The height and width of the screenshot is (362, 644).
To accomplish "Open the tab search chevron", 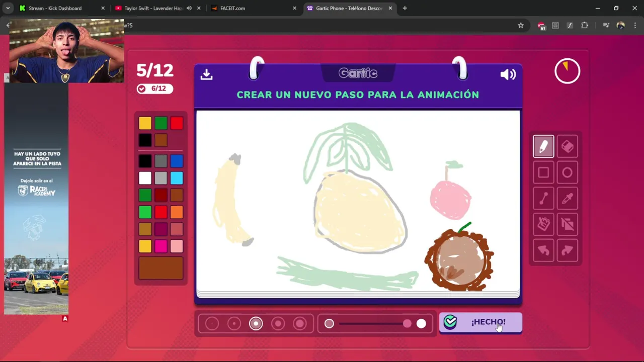I will click(x=8, y=8).
